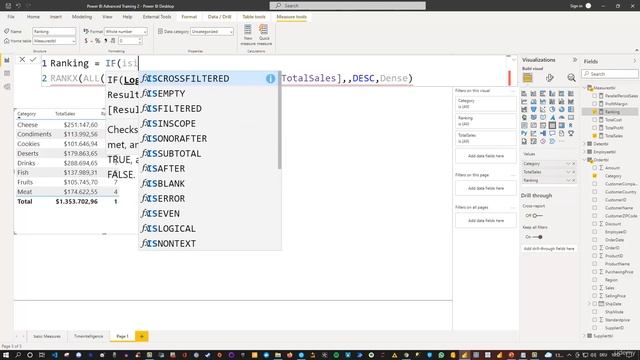Click the Fields pane Search box
The image size is (640, 360).
pos(610,74)
